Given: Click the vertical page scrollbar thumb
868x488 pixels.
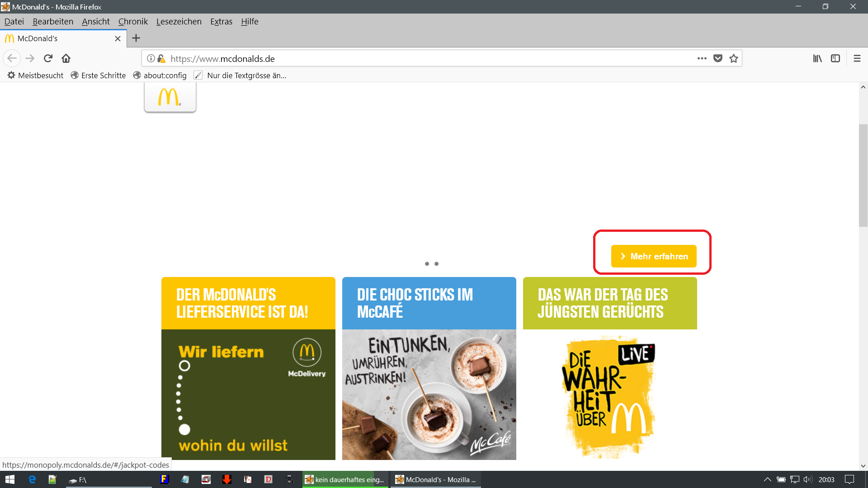Looking at the screenshot, I should (x=863, y=175).
